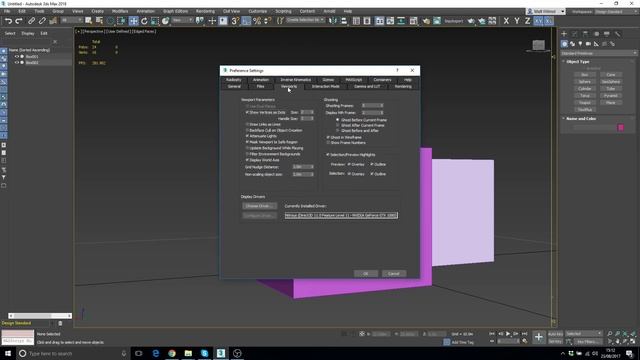The image size is (640, 360).
Task: Click Grid Nudge Distance spinner field
Action: [303, 167]
